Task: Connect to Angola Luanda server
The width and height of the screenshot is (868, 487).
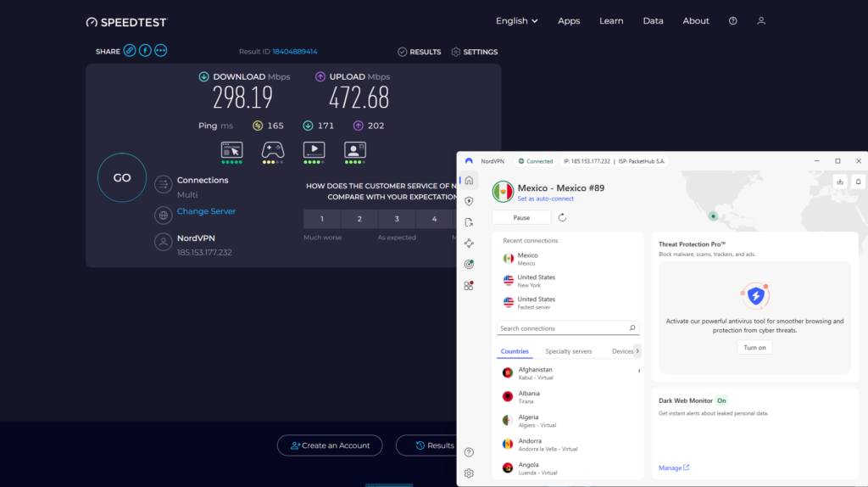Action: 568,468
